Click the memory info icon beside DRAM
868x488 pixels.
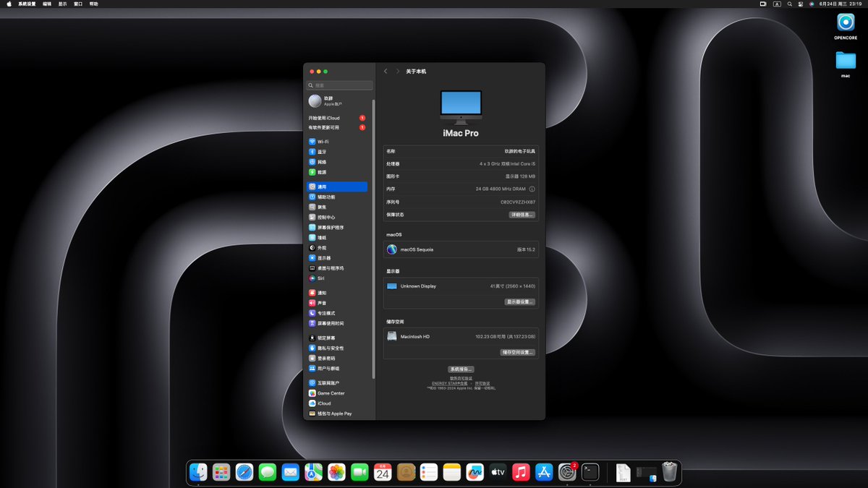pos(532,189)
